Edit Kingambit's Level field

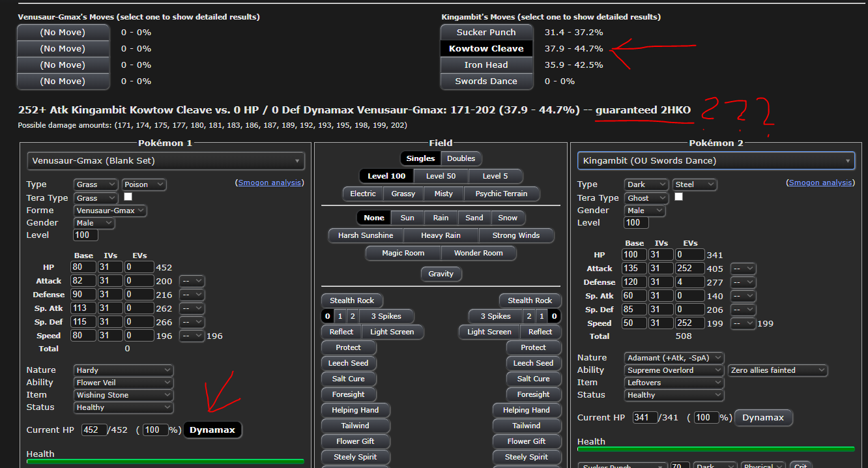(x=636, y=223)
